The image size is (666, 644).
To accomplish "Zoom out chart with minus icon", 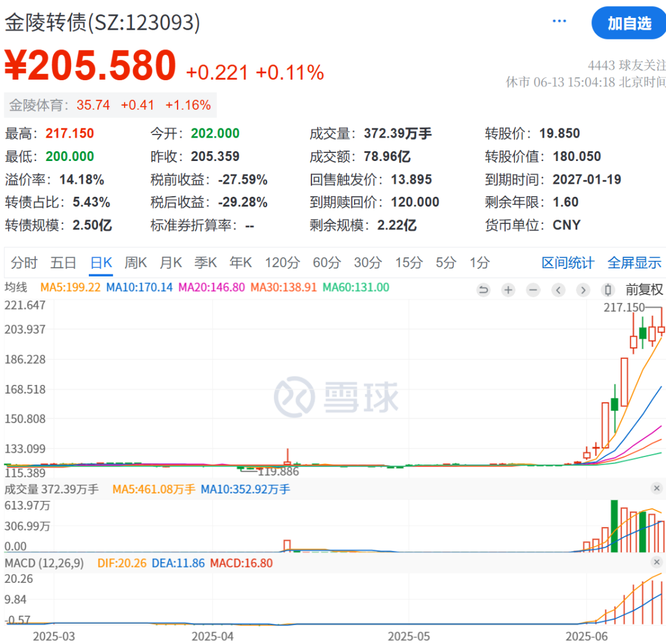I will click(x=533, y=290).
